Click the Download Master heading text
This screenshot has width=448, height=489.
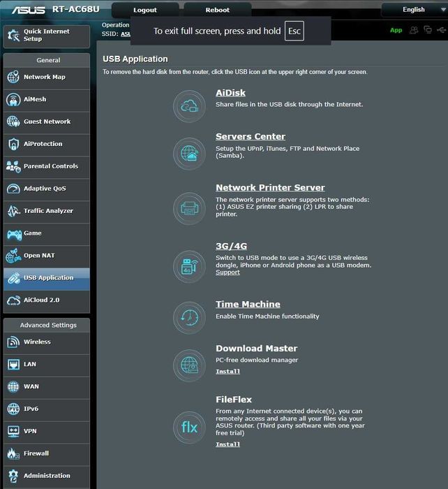point(256,349)
